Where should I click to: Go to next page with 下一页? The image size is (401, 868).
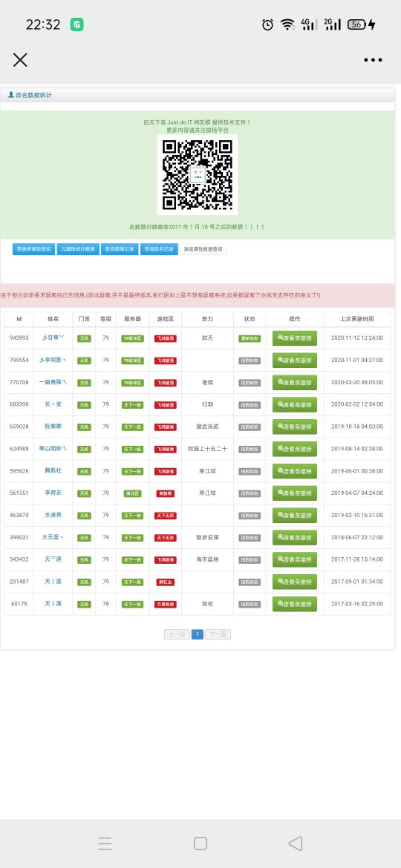pos(218,634)
